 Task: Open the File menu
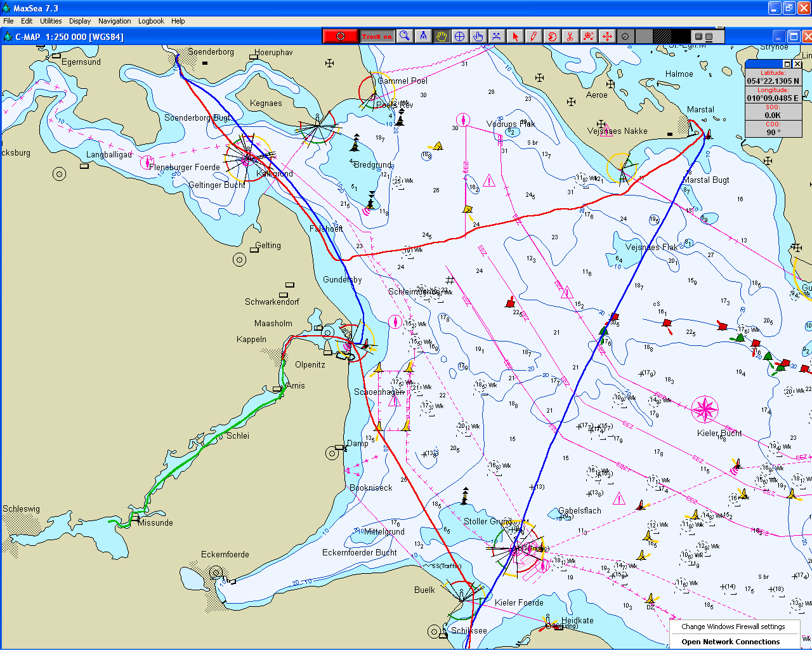click(x=8, y=21)
